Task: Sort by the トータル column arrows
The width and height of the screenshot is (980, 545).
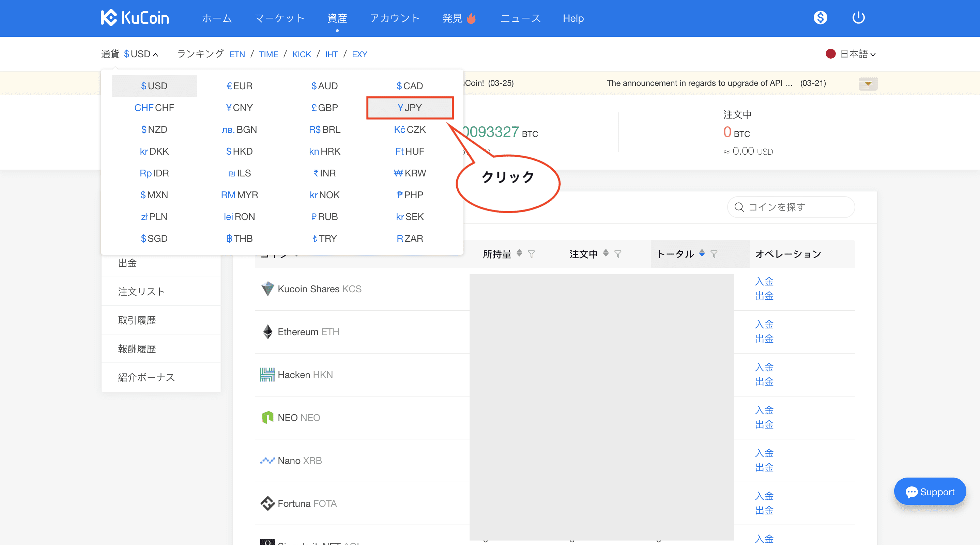Action: tap(702, 253)
